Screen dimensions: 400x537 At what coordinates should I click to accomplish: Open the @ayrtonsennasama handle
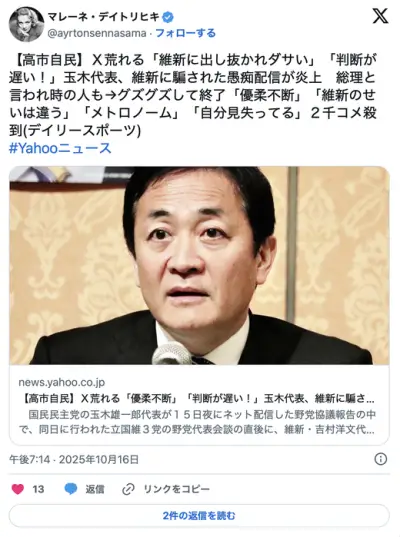pos(97,34)
